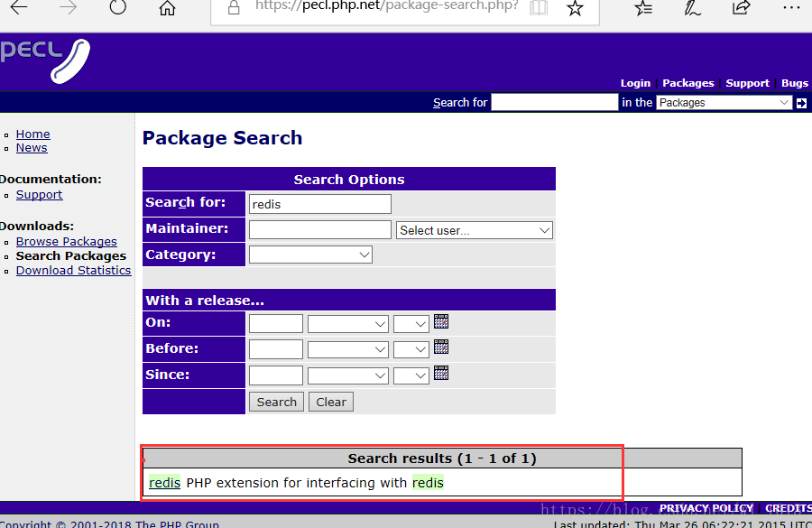Open the On year dropdown
The image size is (812, 528).
[411, 324]
